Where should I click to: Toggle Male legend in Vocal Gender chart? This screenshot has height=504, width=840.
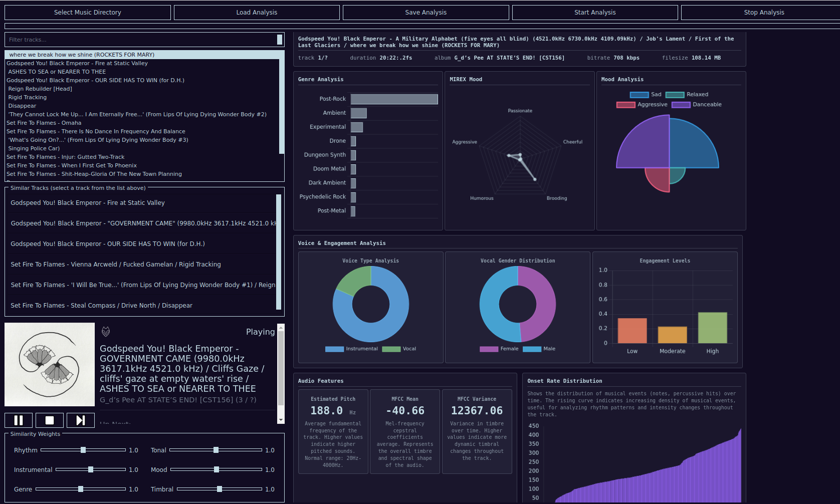pyautogui.click(x=532, y=349)
